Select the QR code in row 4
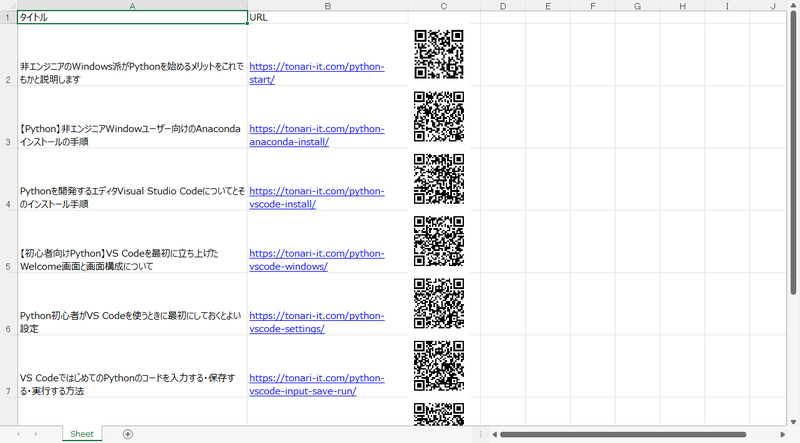800x443 pixels. coord(439,179)
